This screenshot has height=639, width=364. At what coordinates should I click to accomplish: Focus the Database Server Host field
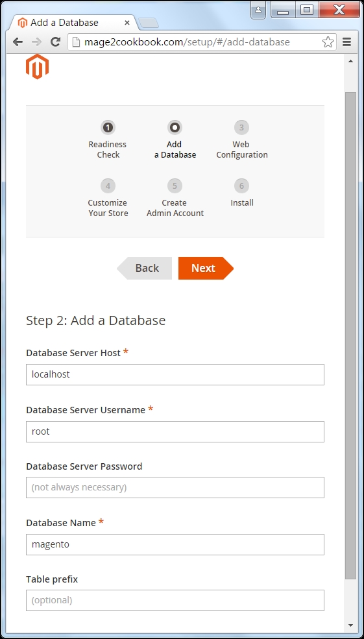click(x=175, y=374)
